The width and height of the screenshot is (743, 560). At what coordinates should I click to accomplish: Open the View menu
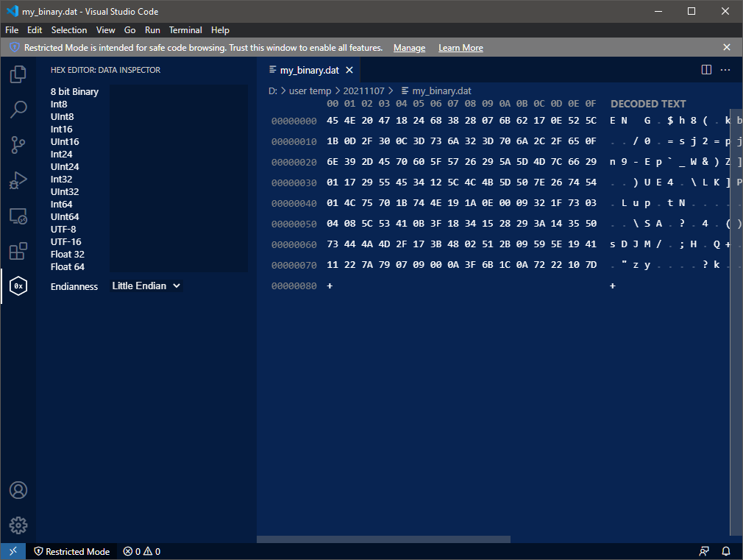click(105, 30)
